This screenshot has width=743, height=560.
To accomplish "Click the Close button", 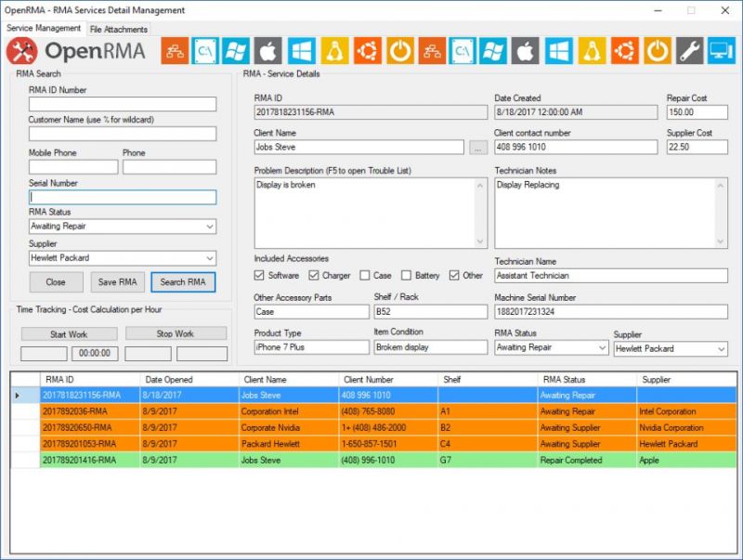I will coord(56,282).
